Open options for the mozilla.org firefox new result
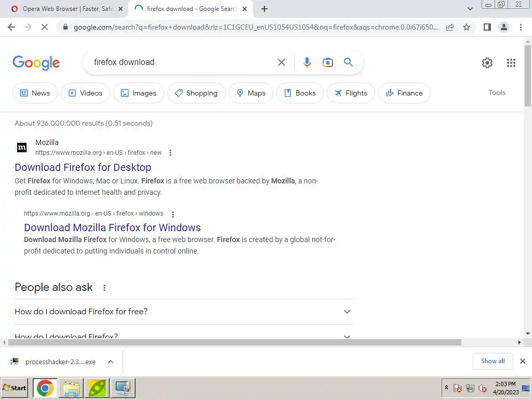Viewport: 532px width, 399px height. (x=170, y=153)
